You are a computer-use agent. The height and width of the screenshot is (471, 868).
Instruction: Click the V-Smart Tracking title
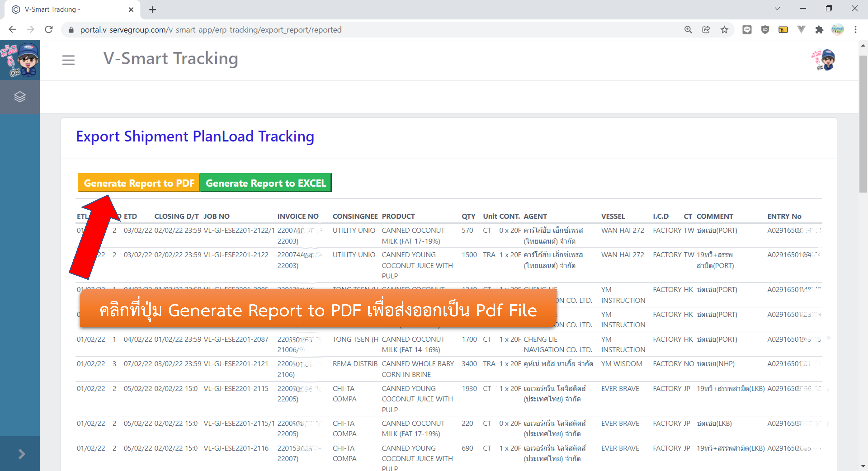[x=170, y=59]
